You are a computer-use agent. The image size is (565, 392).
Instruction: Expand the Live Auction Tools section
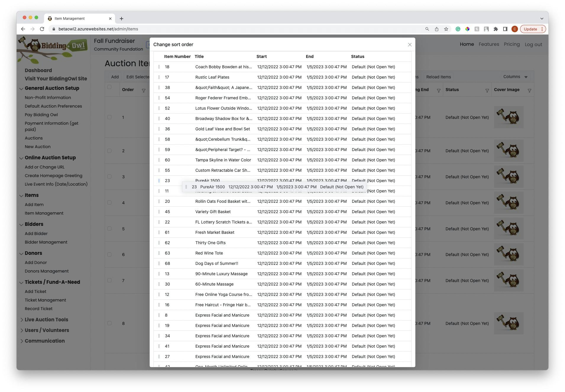pyautogui.click(x=22, y=320)
